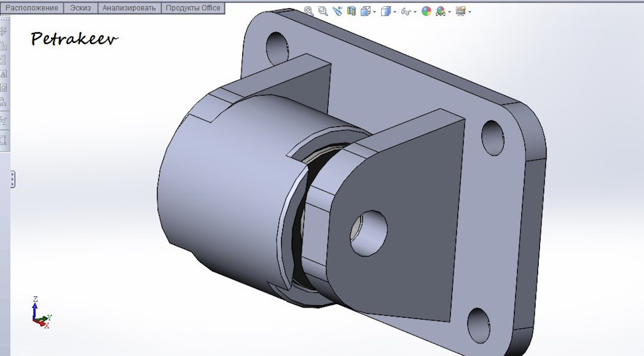Click the 'A' note icon in left toolbar
The height and width of the screenshot is (356, 644).
[x=3, y=74]
